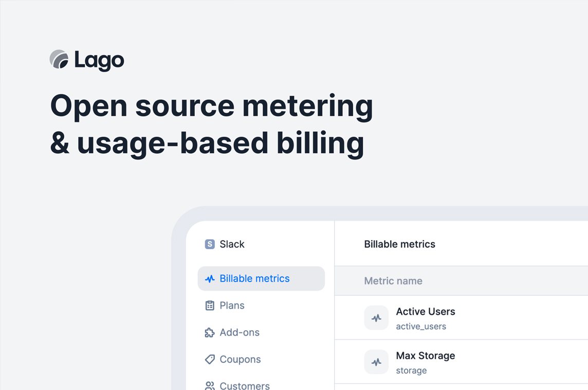Click the Max Storage metric icon
This screenshot has width=588, height=390.
(376, 362)
